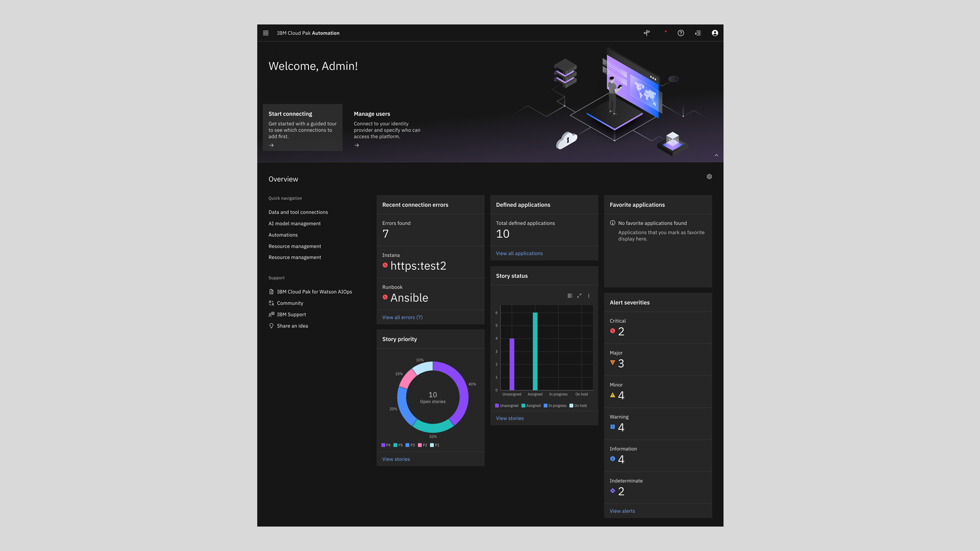Collapse the welcome banner chevron
980x551 pixels.
[x=716, y=156]
